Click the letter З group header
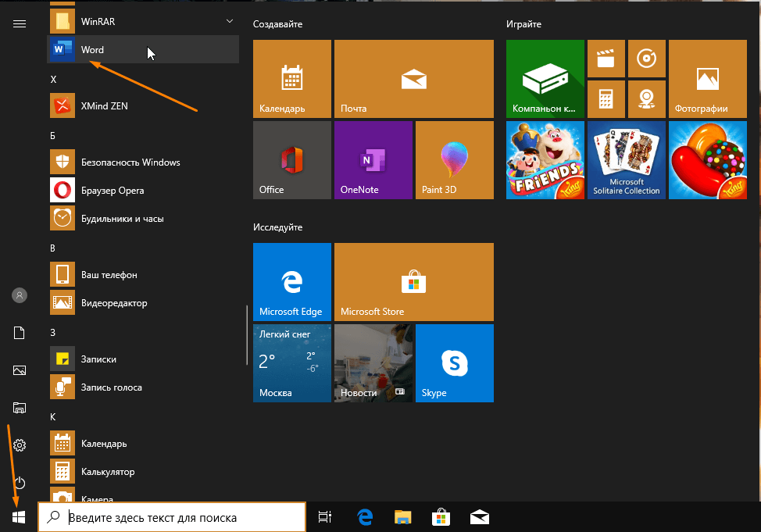 pyautogui.click(x=53, y=333)
